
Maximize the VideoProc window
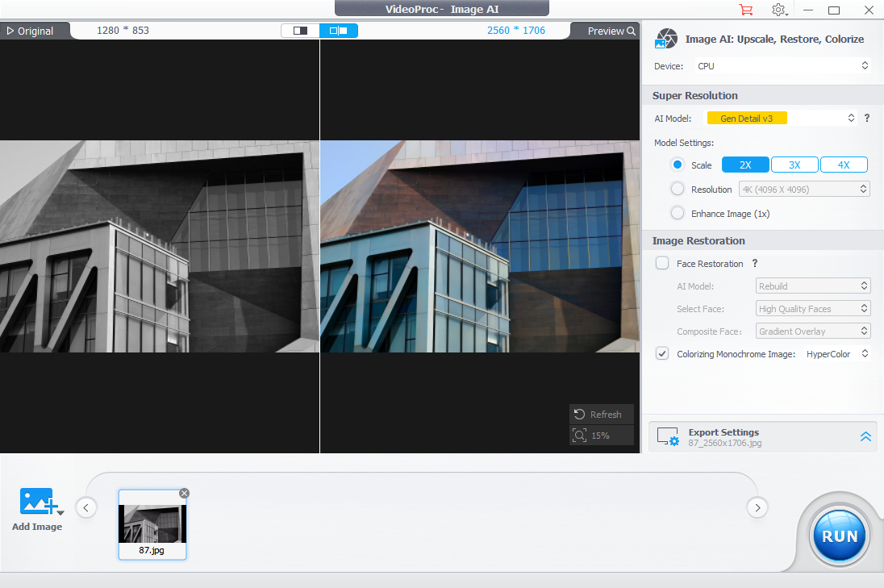pyautogui.click(x=834, y=10)
